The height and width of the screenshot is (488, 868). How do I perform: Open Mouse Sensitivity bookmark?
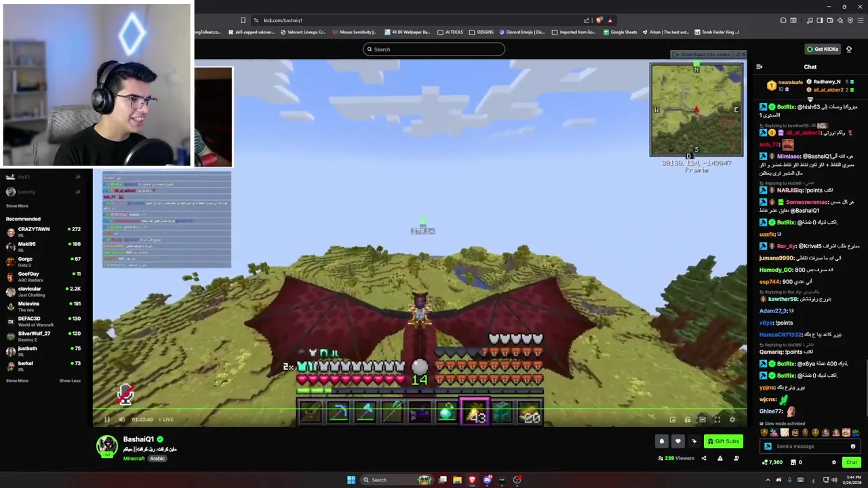point(354,32)
